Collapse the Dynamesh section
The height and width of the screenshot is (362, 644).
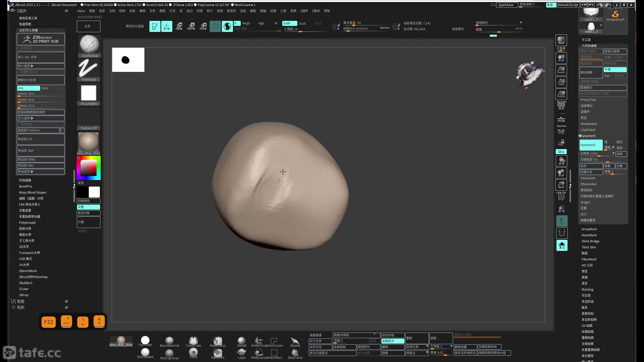(x=588, y=136)
